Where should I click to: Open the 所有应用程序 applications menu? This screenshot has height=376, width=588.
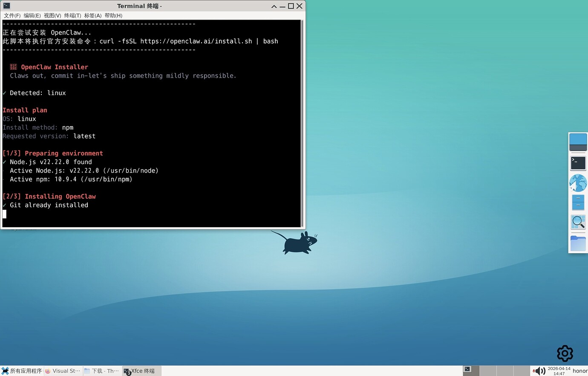[22, 371]
